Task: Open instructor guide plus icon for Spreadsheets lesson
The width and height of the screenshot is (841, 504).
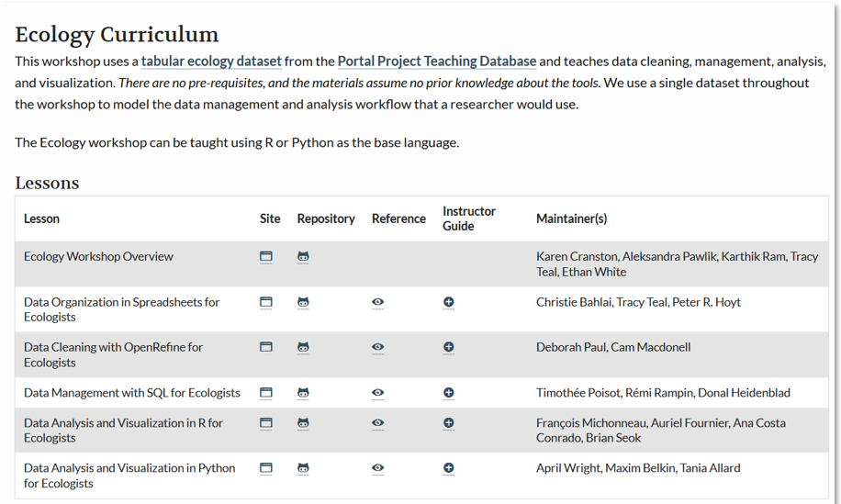Action: coord(448,302)
